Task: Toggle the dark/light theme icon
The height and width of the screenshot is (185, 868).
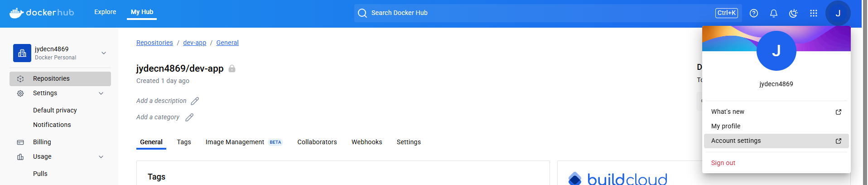Action: click(x=793, y=13)
